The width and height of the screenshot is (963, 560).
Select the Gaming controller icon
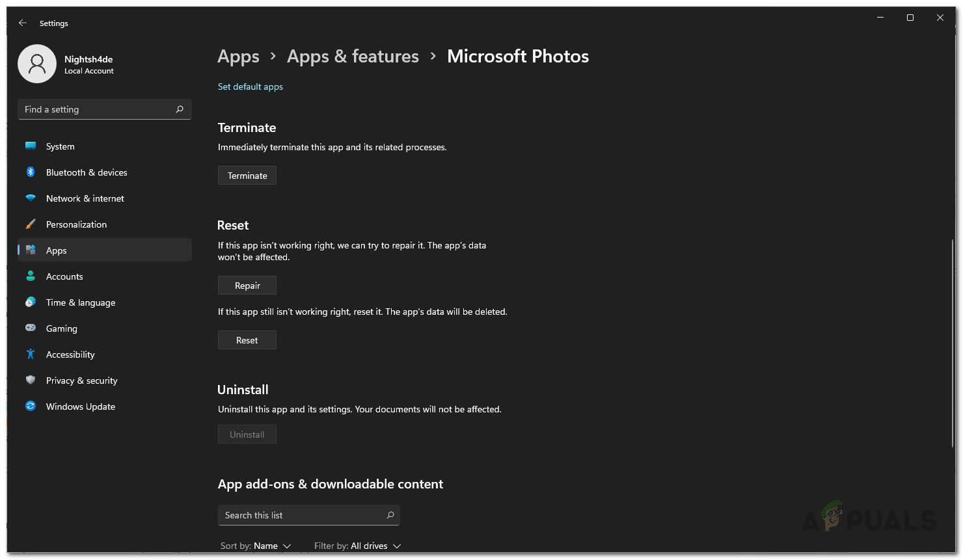tap(31, 328)
